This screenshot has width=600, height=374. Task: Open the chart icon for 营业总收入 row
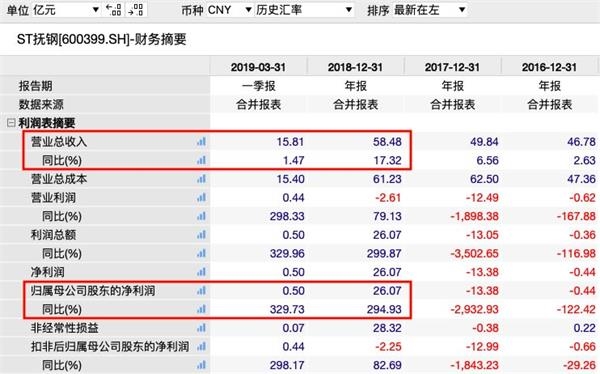pyautogui.click(x=201, y=142)
